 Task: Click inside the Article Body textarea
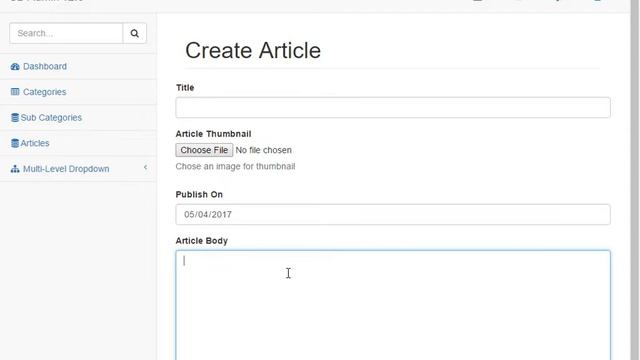[x=393, y=305]
